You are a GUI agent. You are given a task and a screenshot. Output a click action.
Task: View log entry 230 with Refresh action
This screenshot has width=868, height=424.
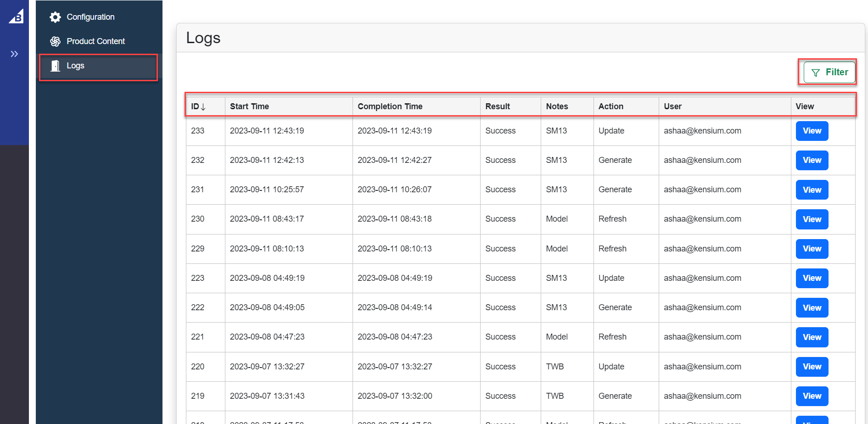pyautogui.click(x=812, y=219)
